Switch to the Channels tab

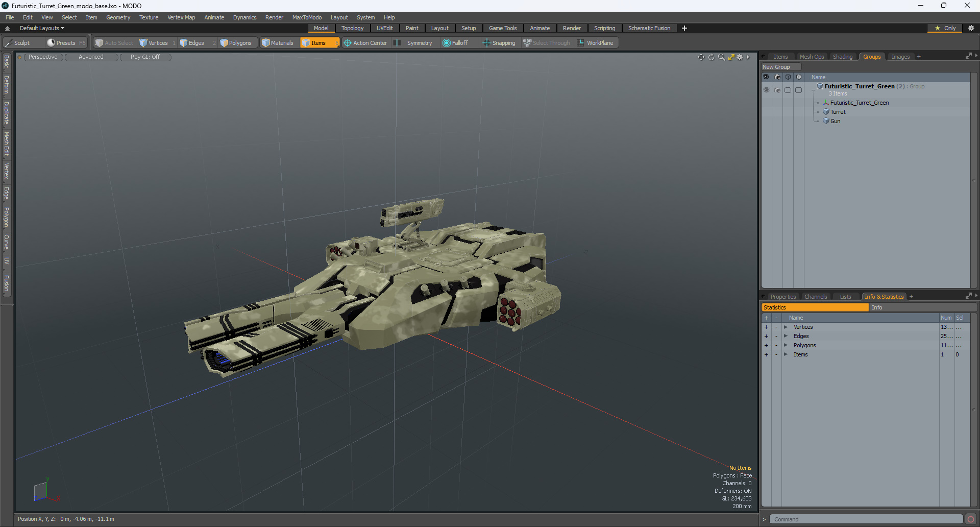tap(816, 297)
